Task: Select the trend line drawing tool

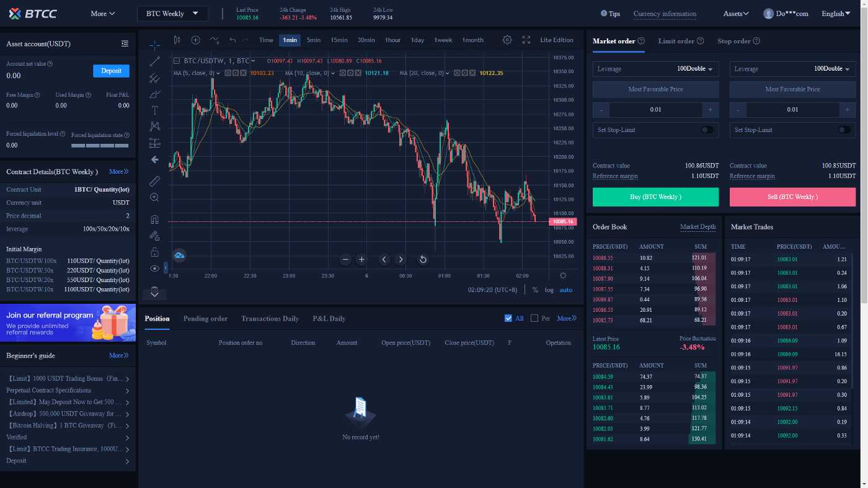Action: [x=154, y=61]
